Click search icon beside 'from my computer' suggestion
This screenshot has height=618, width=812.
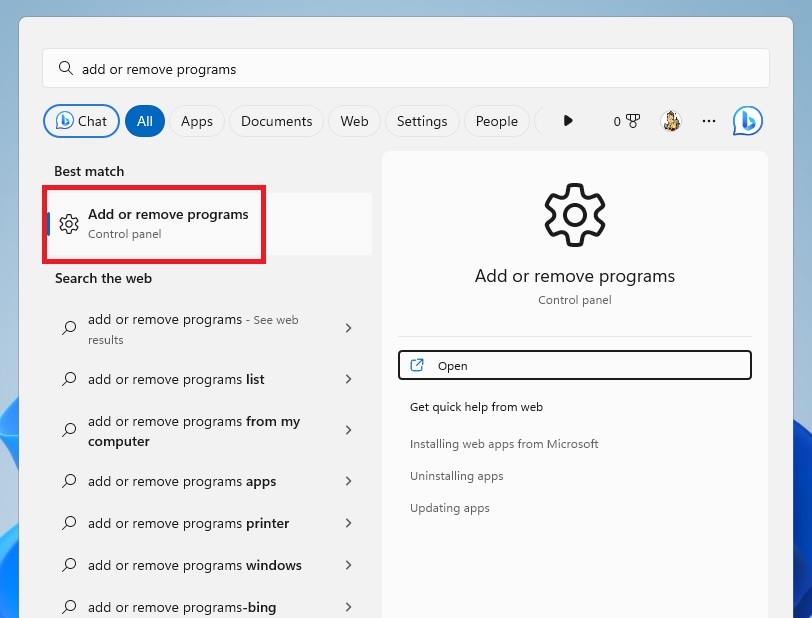click(69, 430)
